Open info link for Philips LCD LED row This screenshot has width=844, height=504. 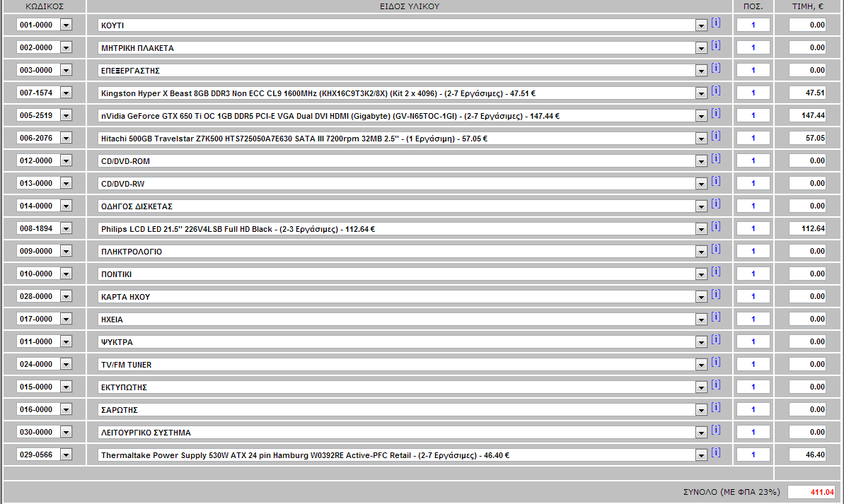[716, 226]
